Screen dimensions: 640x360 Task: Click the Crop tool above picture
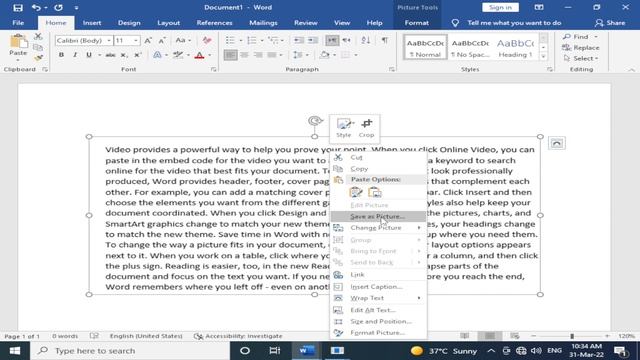[x=366, y=128]
